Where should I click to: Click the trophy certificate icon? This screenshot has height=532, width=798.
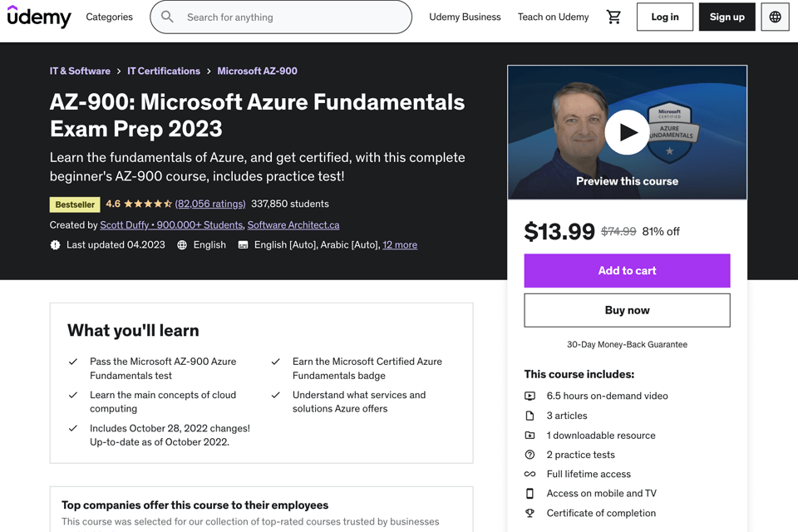(x=530, y=513)
